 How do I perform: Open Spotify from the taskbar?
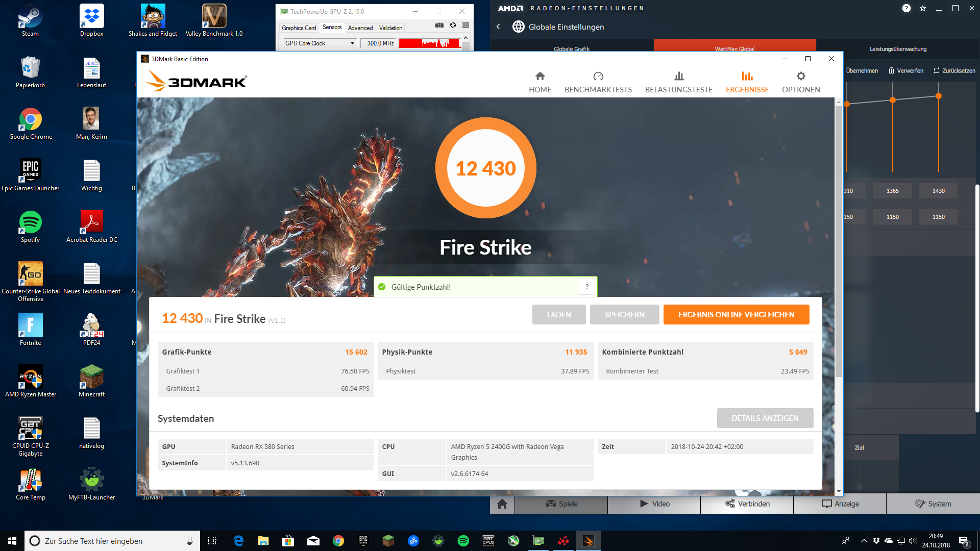463,541
